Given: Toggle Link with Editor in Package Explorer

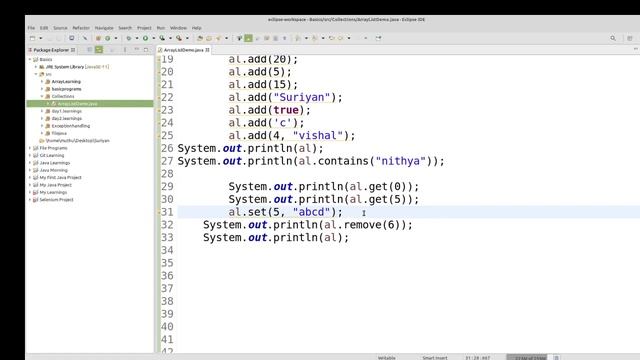Looking at the screenshot, I should coord(99,49).
